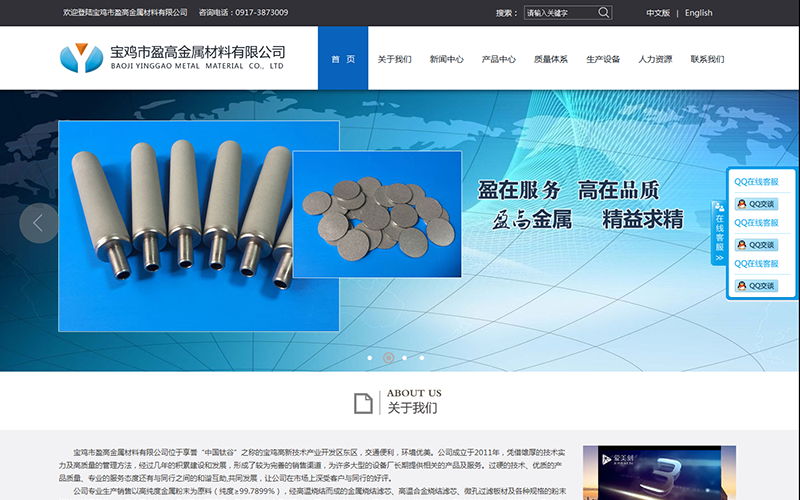Click the second QQ在线客服 label
800x500 pixels.
click(756, 222)
